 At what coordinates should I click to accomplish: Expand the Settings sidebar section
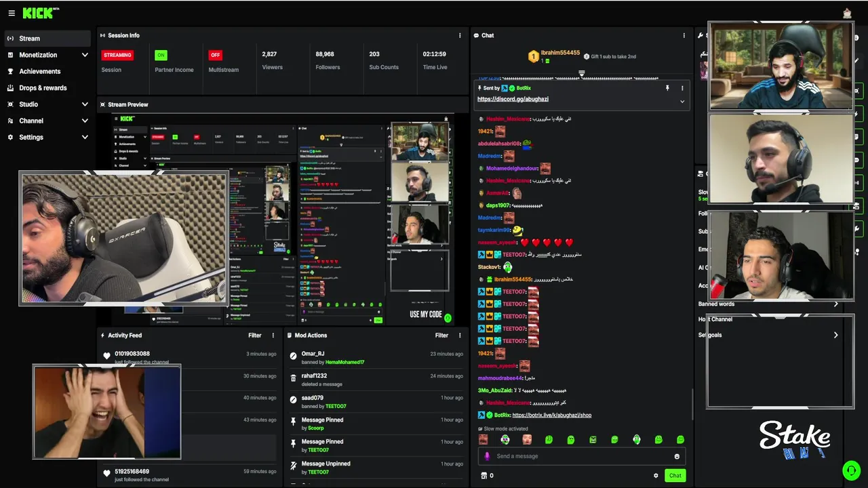coord(84,137)
